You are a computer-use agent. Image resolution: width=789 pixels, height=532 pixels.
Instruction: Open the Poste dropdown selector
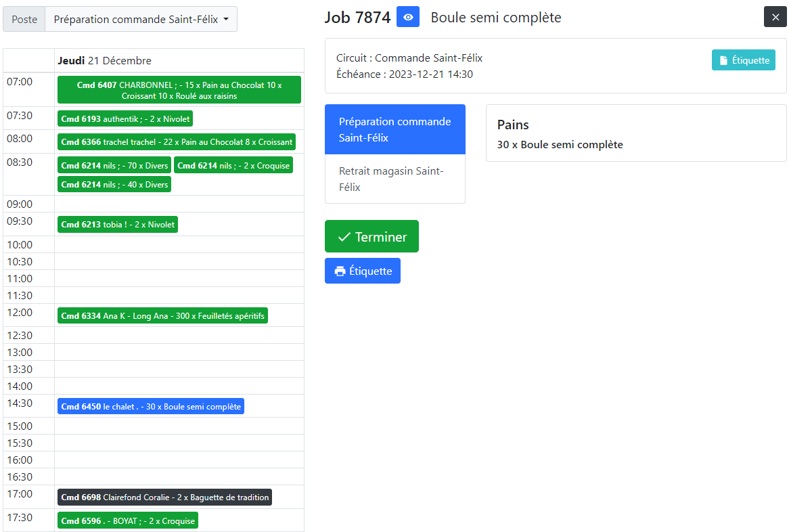click(141, 20)
